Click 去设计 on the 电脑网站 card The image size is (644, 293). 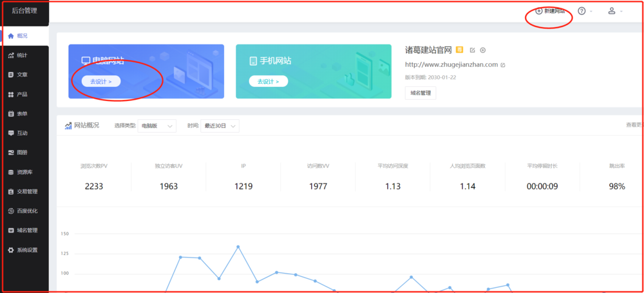pos(100,82)
